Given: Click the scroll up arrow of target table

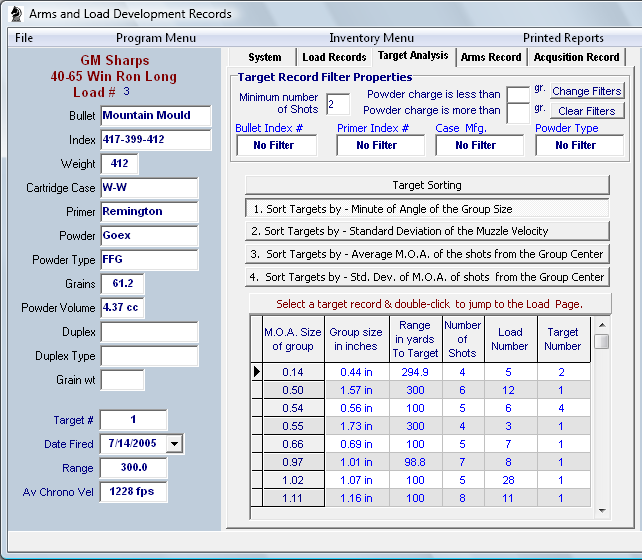Looking at the screenshot, I should 602,325.
